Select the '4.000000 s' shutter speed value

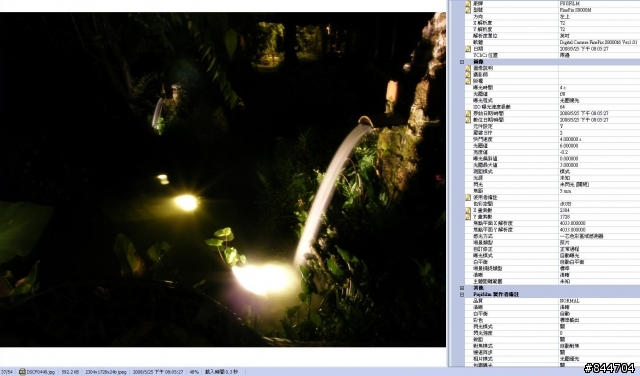(x=570, y=139)
